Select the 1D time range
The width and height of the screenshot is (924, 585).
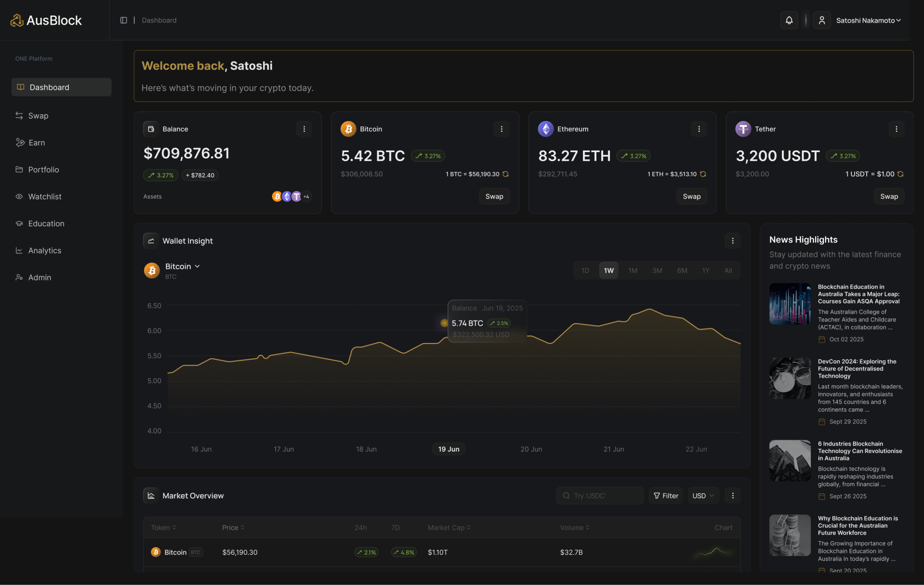point(585,271)
